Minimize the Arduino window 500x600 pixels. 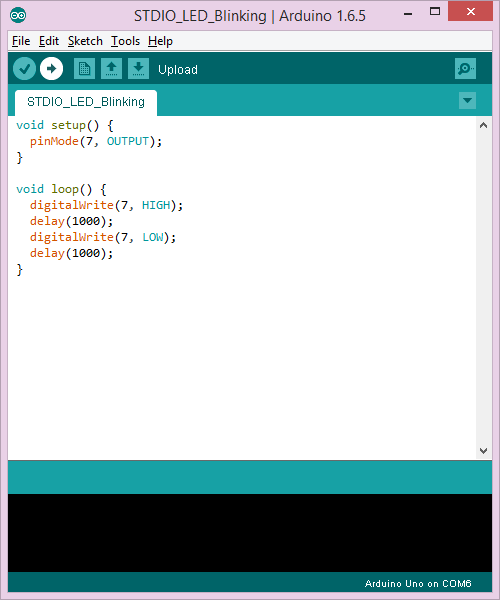tap(408, 13)
